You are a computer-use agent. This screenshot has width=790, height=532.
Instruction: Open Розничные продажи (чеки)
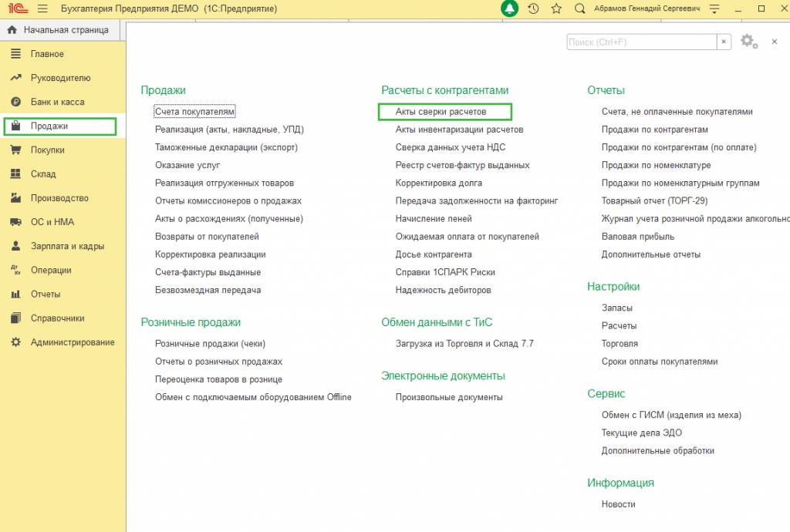click(x=210, y=344)
